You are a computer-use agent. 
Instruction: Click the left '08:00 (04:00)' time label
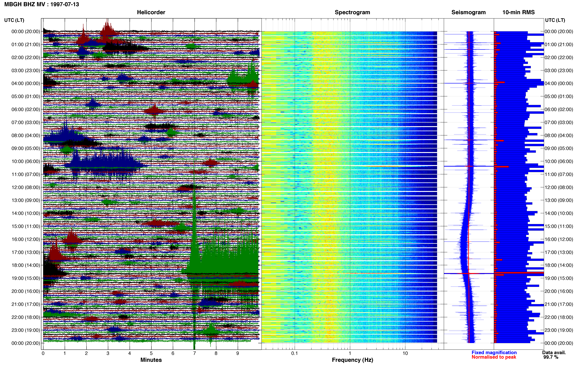pos(26,135)
